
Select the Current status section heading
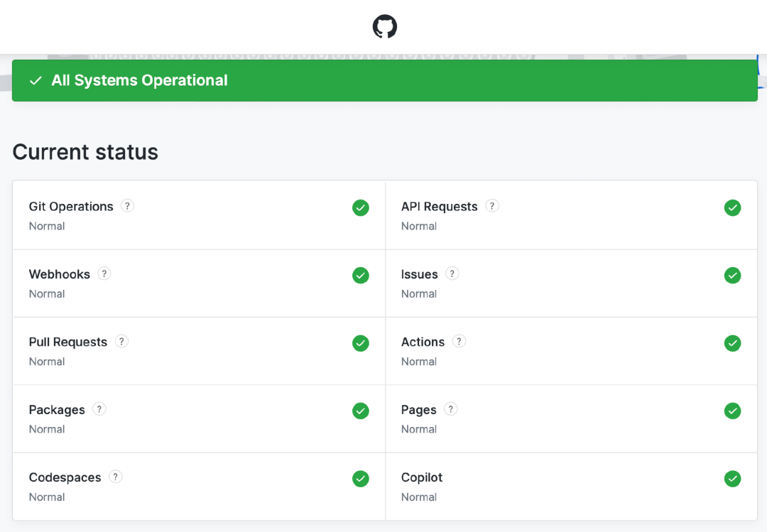coord(85,151)
